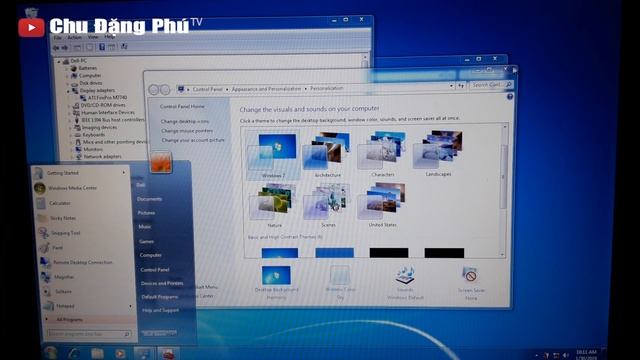Viewport: 640px width, 360px height.
Task: Open Documents from Start menu right pane
Action: 149,199
